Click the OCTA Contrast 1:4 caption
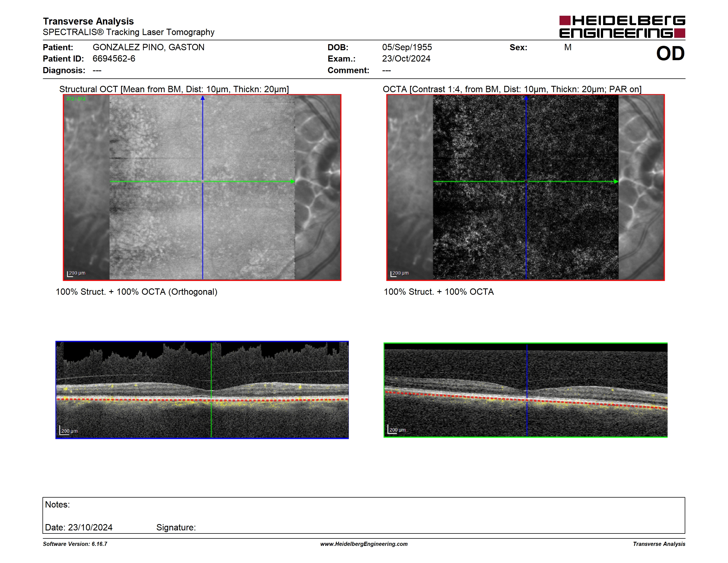This screenshot has width=728, height=563. pyautogui.click(x=512, y=89)
